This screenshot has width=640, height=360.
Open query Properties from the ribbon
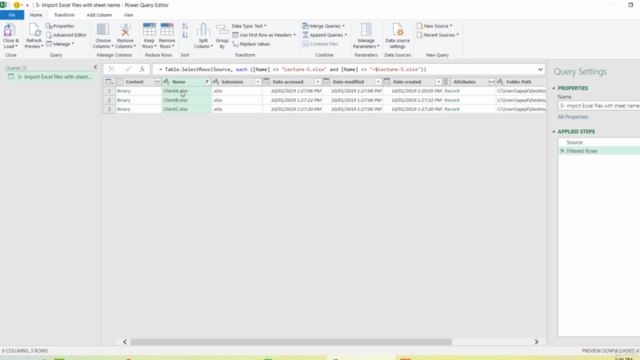(60, 26)
